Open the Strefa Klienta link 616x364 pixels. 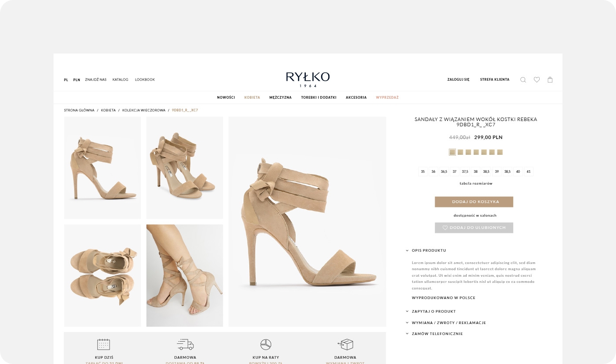[495, 80]
